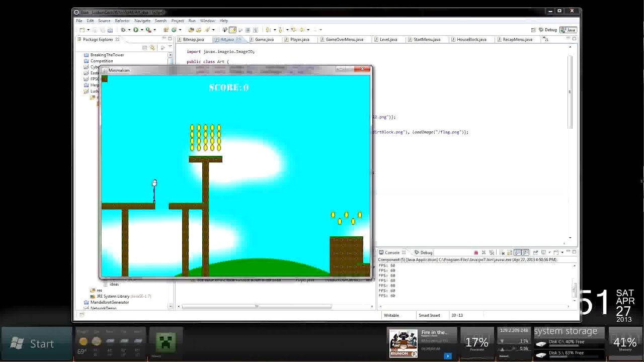This screenshot has height=362, width=644.
Task: Open the Open Console dropdown arrow
Action: tap(562, 252)
